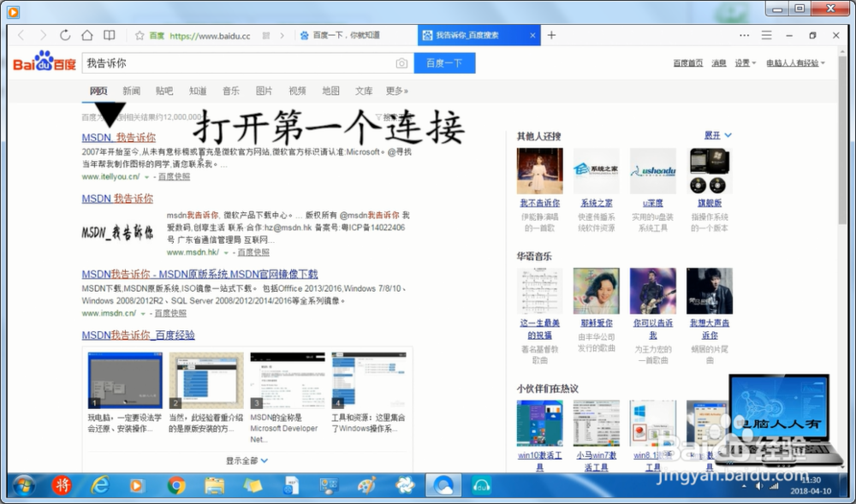This screenshot has height=504, width=856.
Task: Open the 小马win7激活工具 link
Action: click(x=596, y=461)
